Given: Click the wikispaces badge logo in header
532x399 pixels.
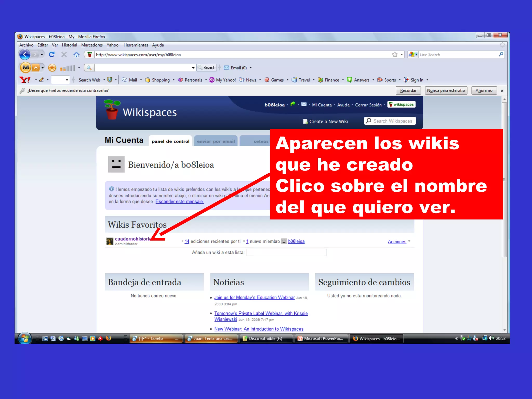Looking at the screenshot, I should (401, 104).
